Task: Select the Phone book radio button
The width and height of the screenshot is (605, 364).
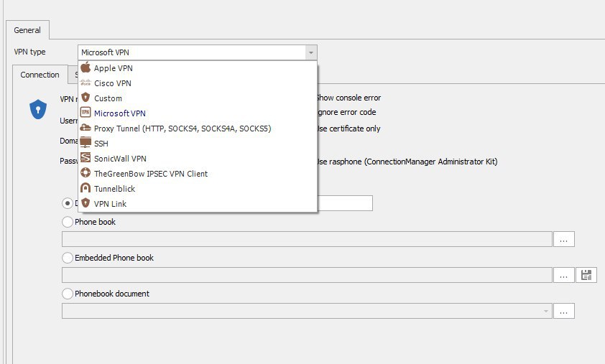Action: 68,222
